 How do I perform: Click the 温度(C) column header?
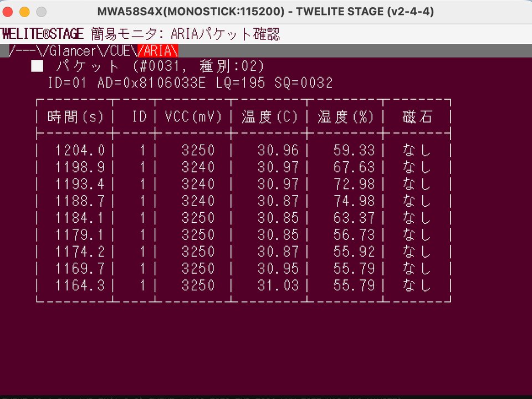tap(269, 117)
